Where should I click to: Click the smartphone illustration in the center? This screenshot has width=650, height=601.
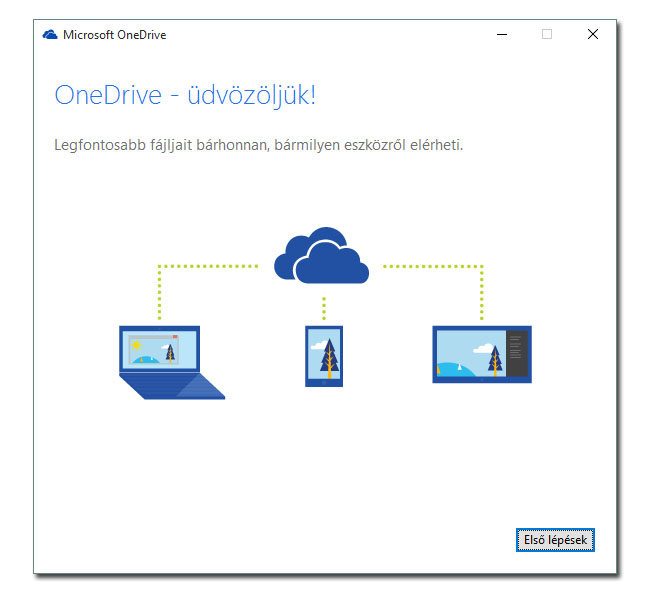[323, 355]
